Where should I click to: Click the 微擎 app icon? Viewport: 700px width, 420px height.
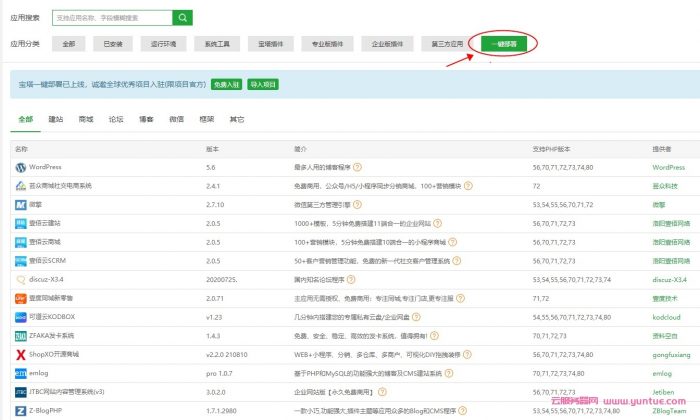pos(20,204)
